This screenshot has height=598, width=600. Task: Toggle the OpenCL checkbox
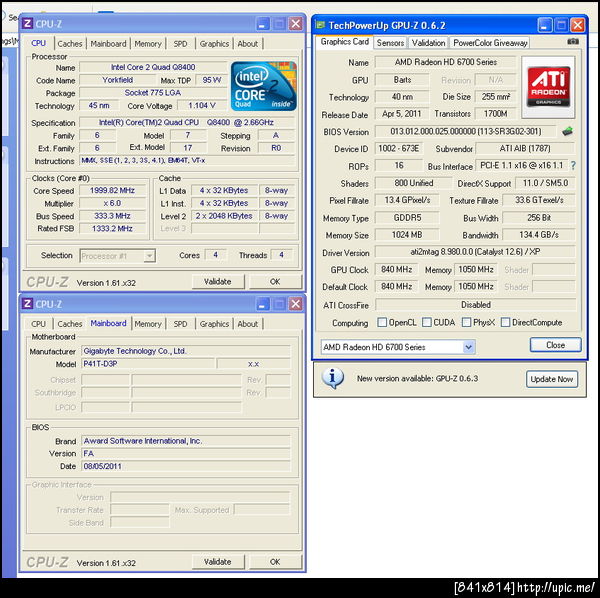tap(382, 322)
